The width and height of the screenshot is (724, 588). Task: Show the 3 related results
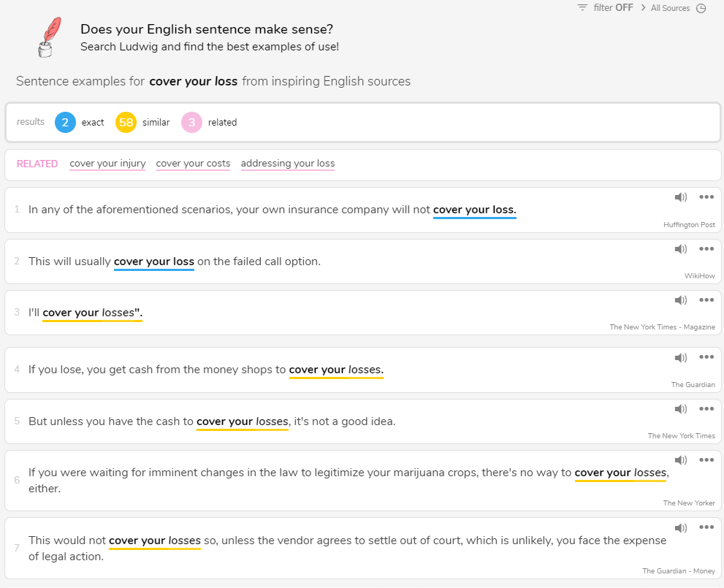pos(191,123)
